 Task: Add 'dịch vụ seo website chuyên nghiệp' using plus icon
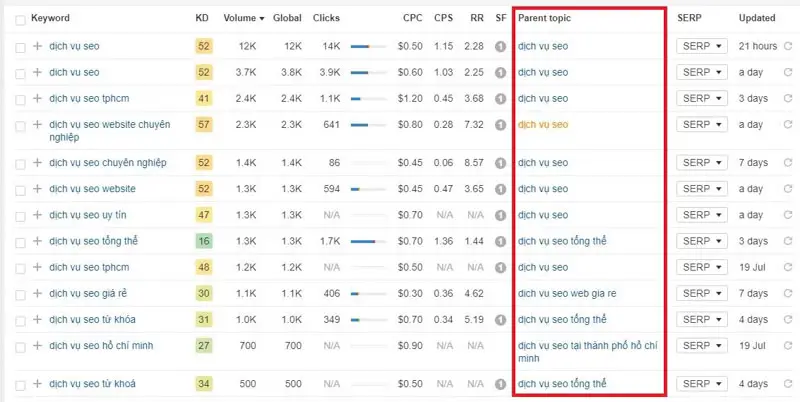click(x=37, y=124)
